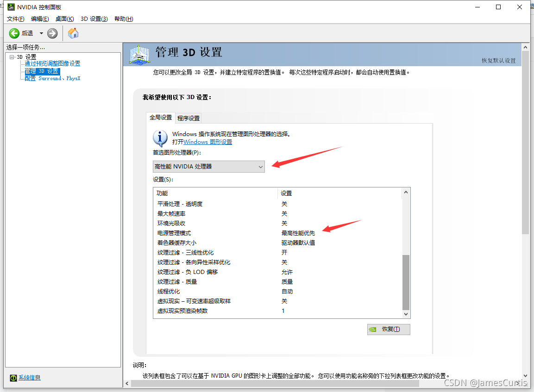Select the 虚拟现实预渲染帧数 row
Viewport: 534px width, 392px height.
pyautogui.click(x=277, y=311)
